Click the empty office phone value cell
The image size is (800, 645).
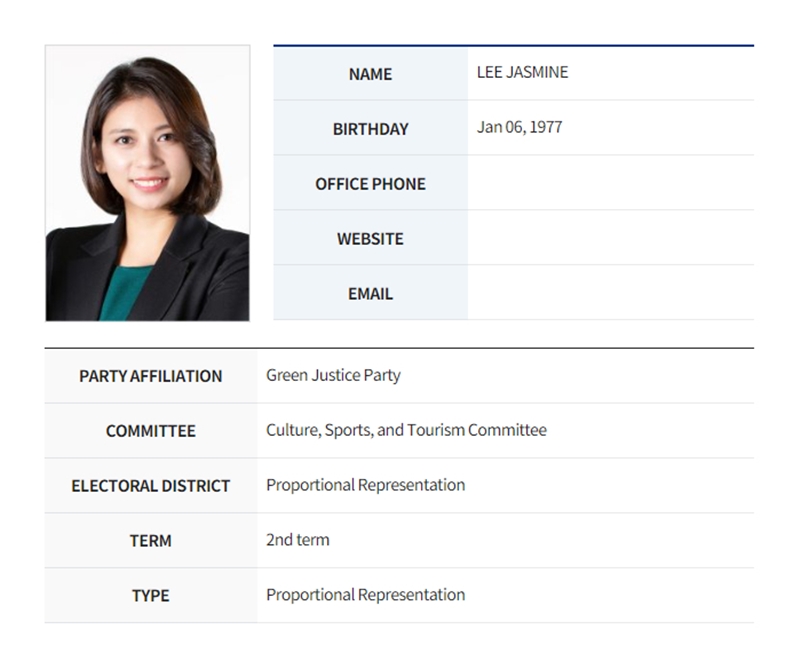[610, 183]
